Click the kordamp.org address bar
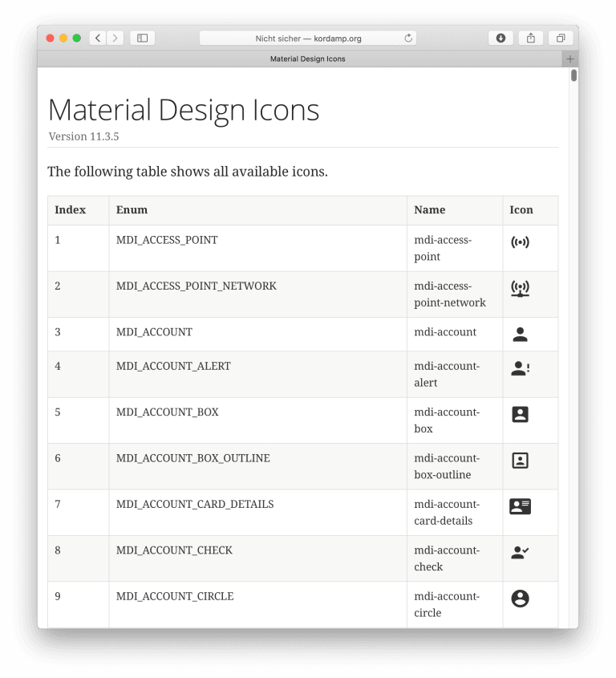616x678 pixels. [x=308, y=38]
